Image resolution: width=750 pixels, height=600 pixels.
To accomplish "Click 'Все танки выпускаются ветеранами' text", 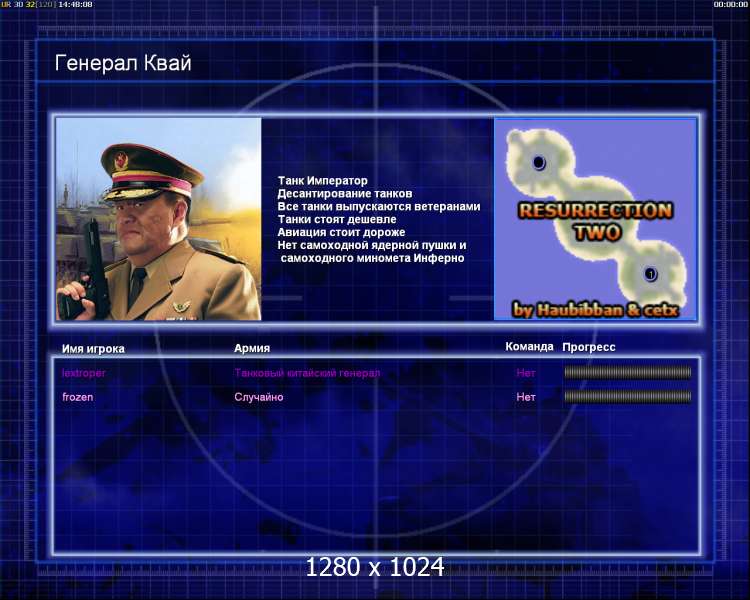I will (x=379, y=207).
